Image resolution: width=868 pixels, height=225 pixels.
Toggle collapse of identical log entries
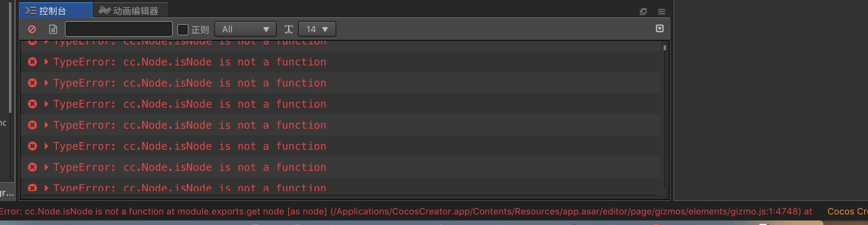coord(659,29)
